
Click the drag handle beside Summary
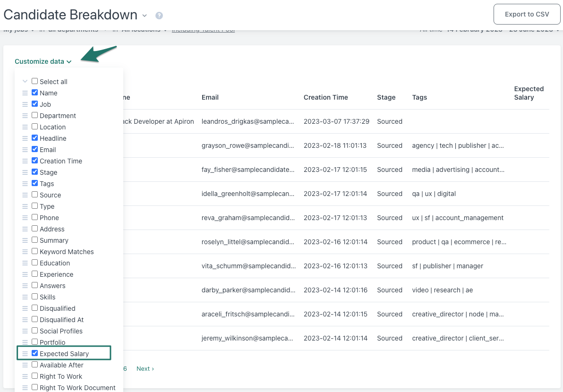pyautogui.click(x=25, y=240)
